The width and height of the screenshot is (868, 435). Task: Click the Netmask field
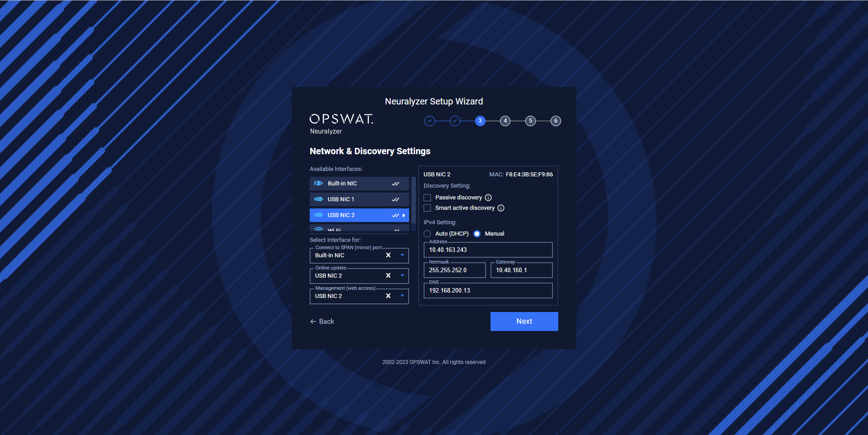pos(455,270)
